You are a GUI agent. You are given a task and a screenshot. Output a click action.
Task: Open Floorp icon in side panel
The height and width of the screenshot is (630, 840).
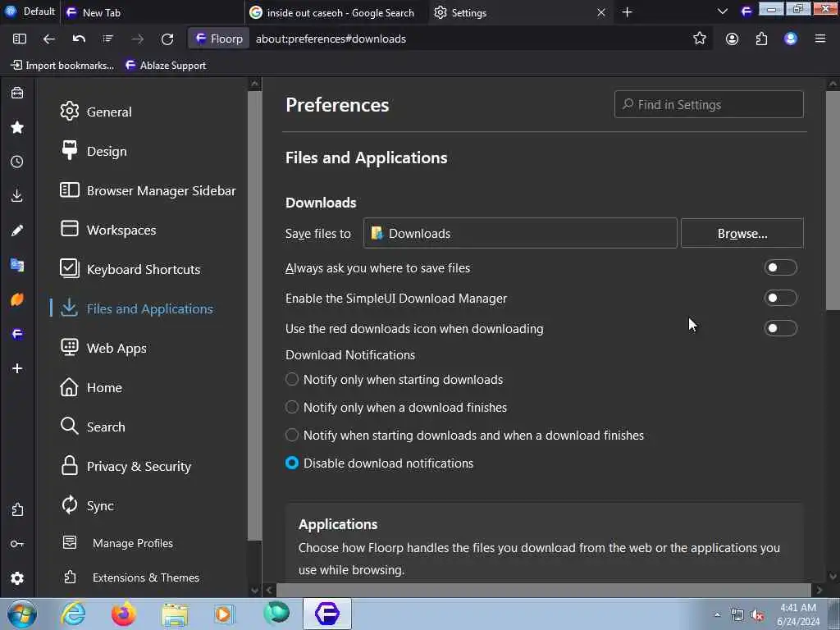17,334
